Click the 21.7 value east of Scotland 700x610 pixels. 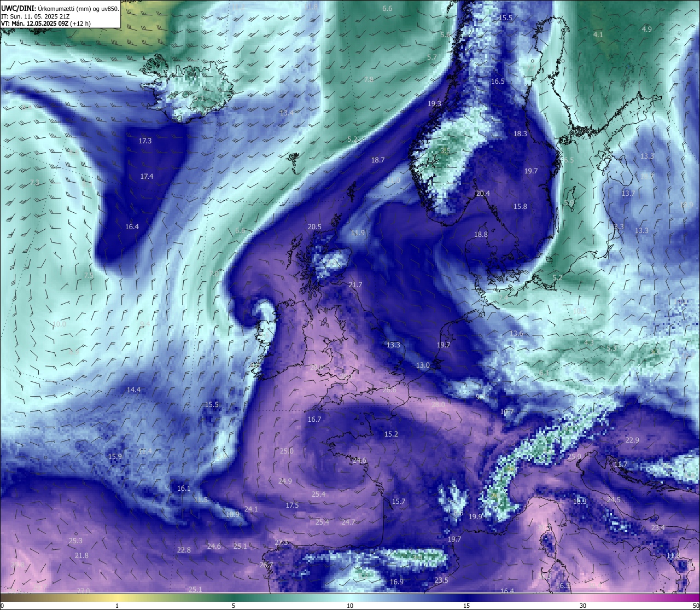tap(355, 284)
